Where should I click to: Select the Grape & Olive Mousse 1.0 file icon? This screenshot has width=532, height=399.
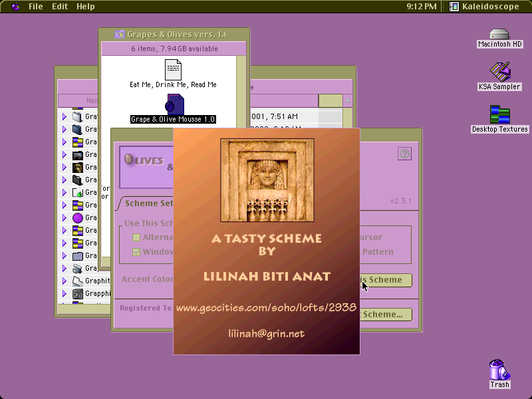[x=174, y=104]
